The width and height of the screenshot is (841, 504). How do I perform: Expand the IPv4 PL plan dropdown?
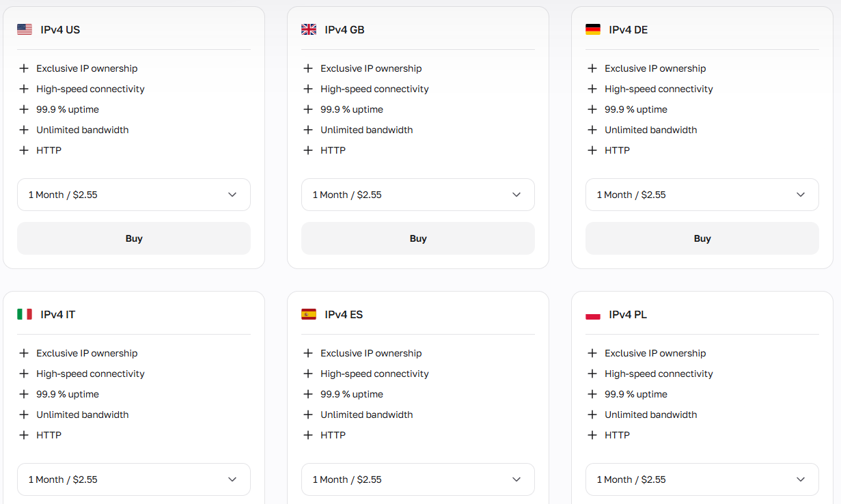702,479
